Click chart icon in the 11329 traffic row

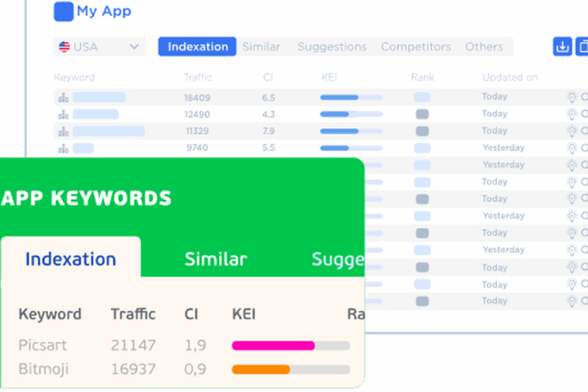(x=63, y=132)
